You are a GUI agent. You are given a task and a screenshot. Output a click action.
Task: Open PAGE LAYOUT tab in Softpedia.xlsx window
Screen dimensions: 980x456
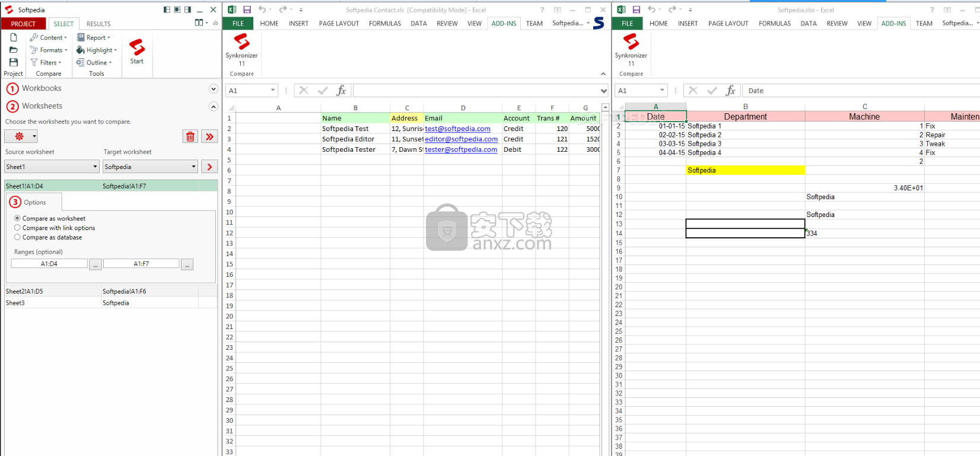[x=728, y=23]
